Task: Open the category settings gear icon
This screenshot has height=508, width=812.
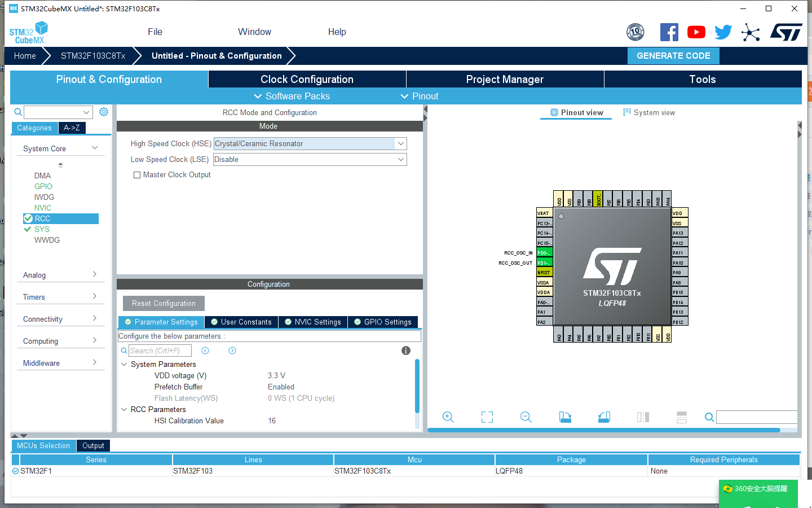Action: 104,112
